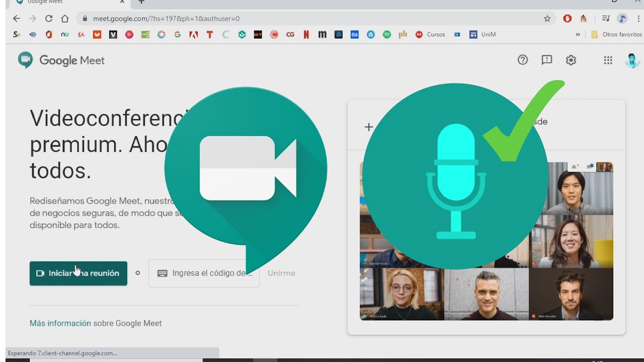The height and width of the screenshot is (362, 644).
Task: Open Google Meet settings gear
Action: pos(571,60)
